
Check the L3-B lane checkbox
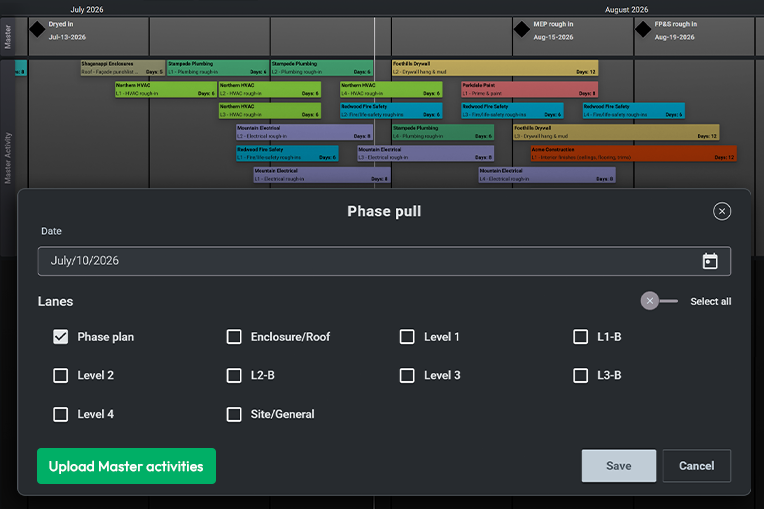[x=580, y=375]
